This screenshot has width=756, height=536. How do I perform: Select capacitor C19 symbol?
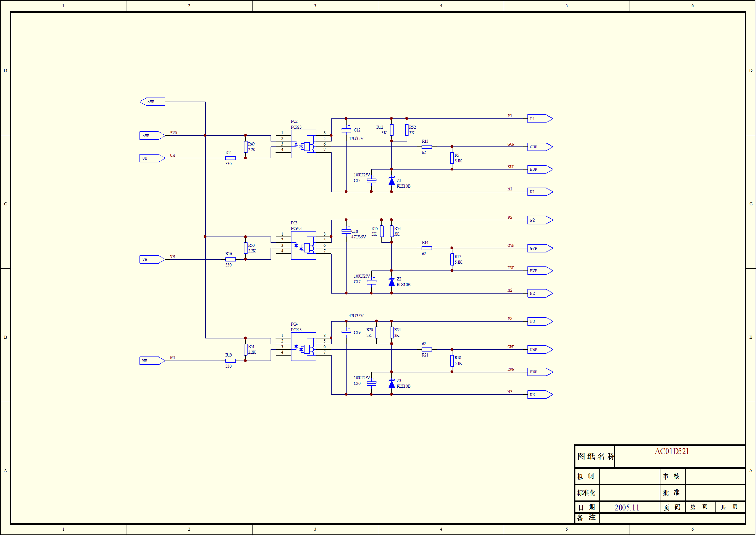[x=346, y=333]
